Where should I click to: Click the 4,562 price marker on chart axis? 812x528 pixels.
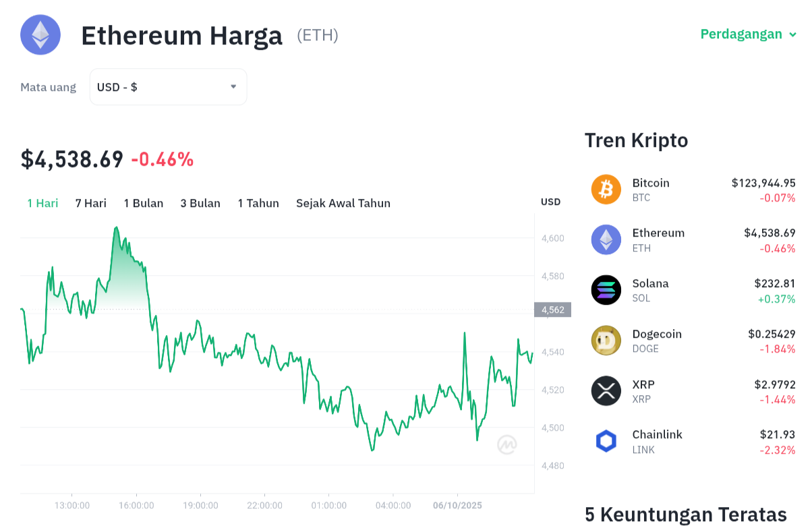pos(553,310)
